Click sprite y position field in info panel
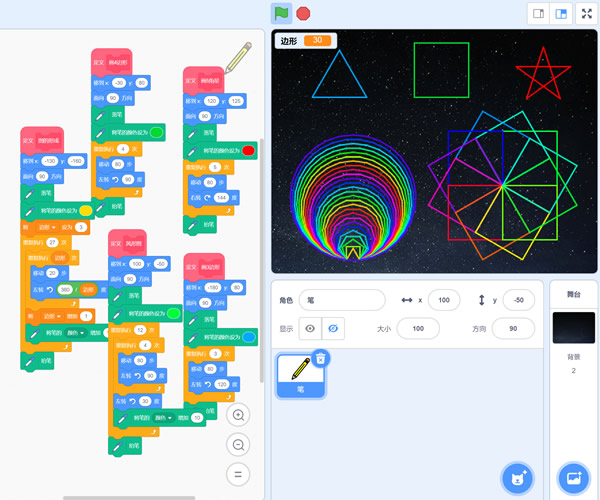Image resolution: width=600 pixels, height=500 pixels. (518, 300)
